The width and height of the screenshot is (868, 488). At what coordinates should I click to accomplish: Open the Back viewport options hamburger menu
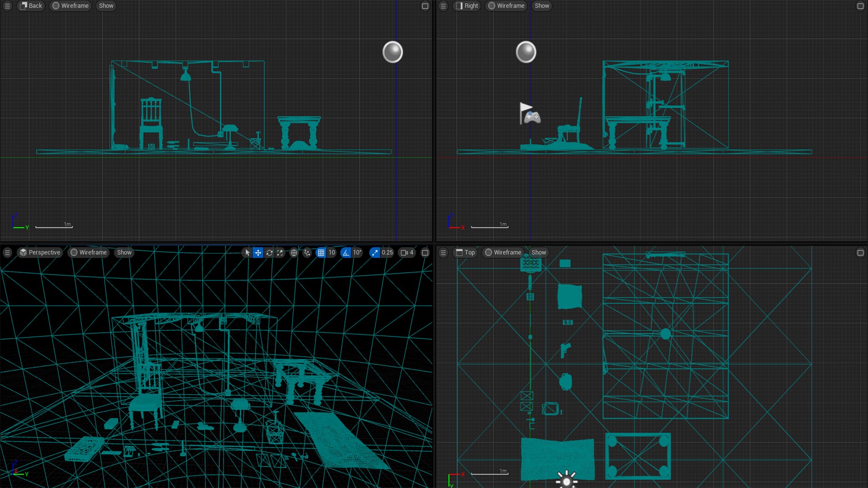pyautogui.click(x=7, y=6)
